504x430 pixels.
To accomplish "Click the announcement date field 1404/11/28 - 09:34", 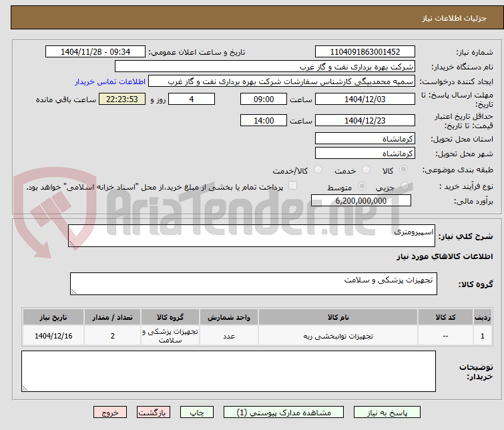I will 95,52.
